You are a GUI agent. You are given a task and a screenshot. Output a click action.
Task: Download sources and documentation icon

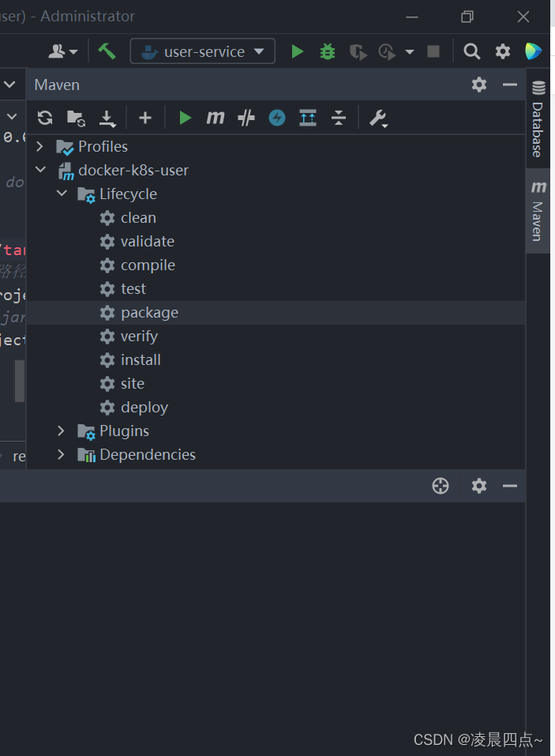[107, 118]
